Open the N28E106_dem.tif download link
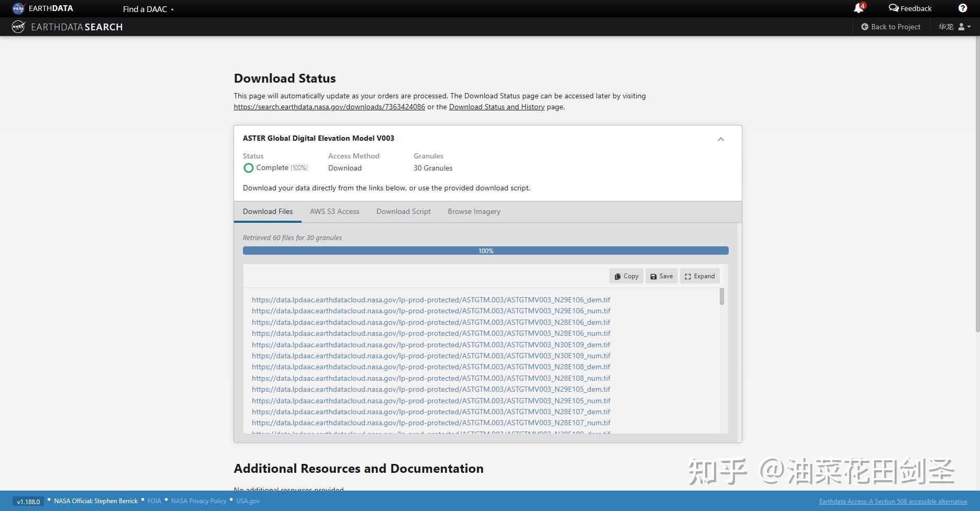 (431, 322)
